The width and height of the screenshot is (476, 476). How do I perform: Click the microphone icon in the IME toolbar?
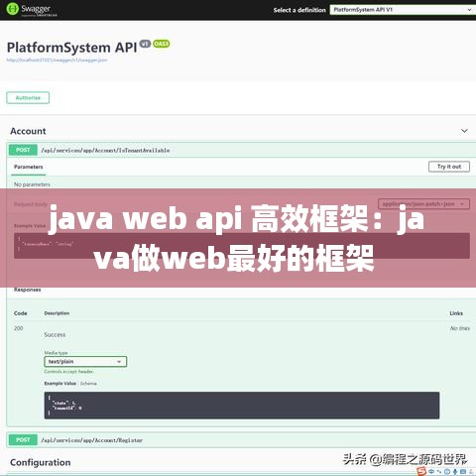(455, 471)
